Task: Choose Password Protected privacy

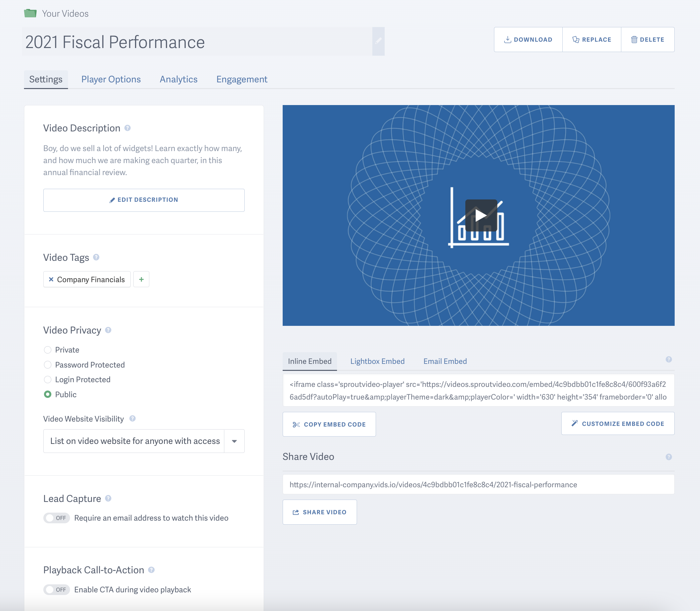Action: click(48, 365)
